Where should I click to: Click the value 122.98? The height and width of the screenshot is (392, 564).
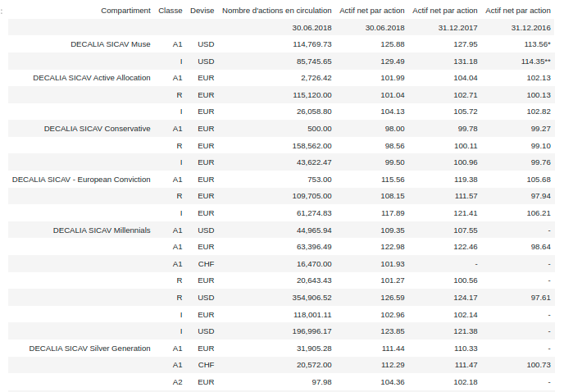pos(393,247)
